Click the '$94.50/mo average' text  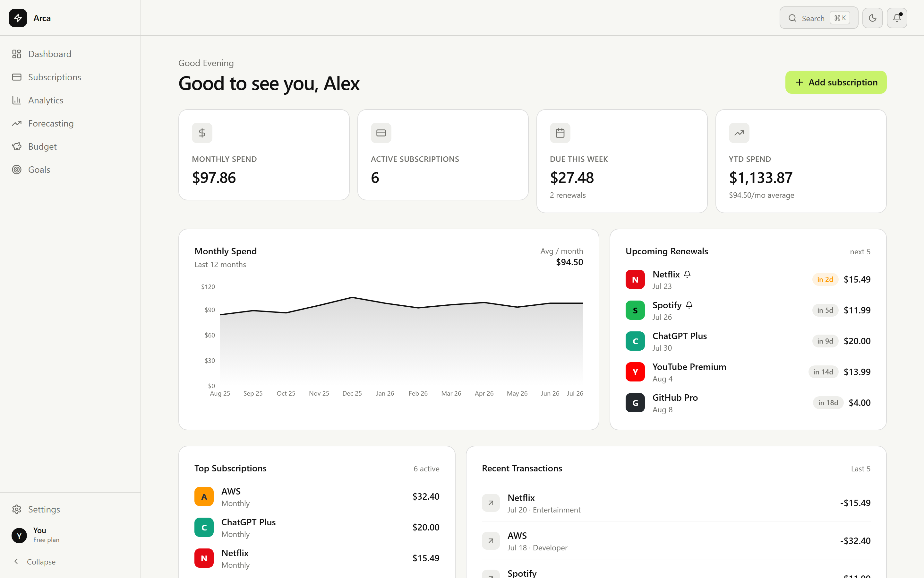tap(761, 195)
